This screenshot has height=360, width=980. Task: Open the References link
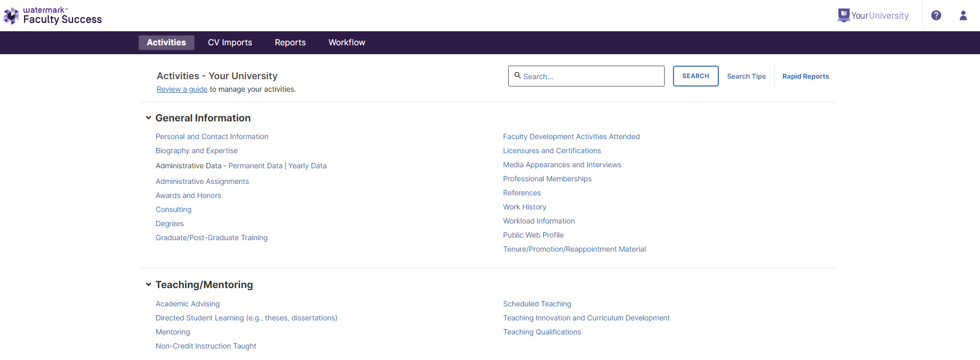click(x=522, y=193)
